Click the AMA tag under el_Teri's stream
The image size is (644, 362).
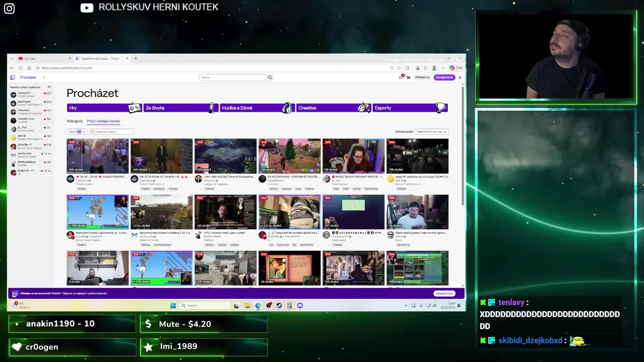[x=346, y=189]
